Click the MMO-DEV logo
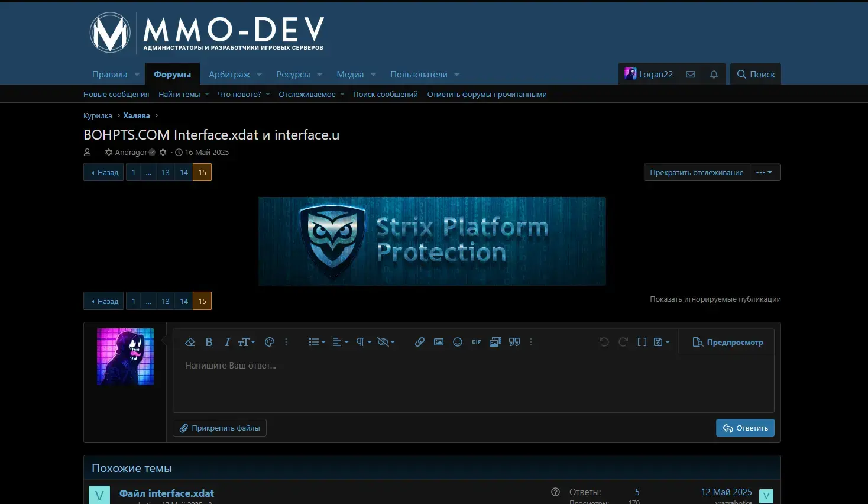 click(206, 33)
